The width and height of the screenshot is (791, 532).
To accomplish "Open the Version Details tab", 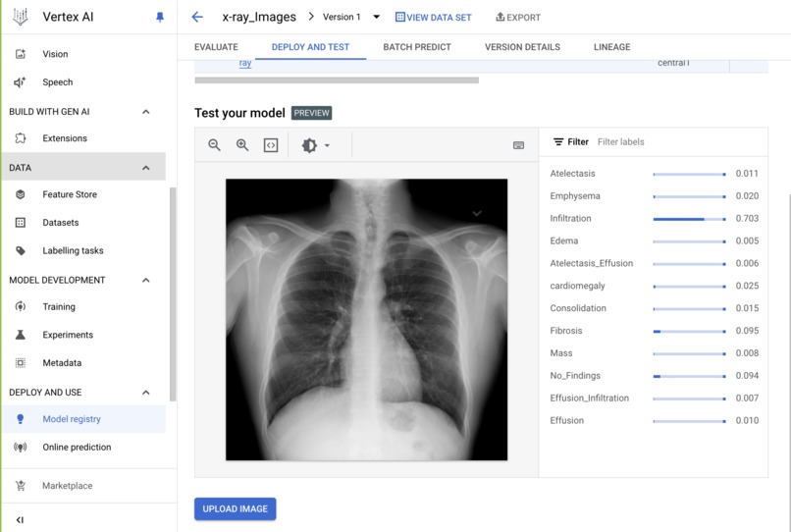I will [x=522, y=47].
